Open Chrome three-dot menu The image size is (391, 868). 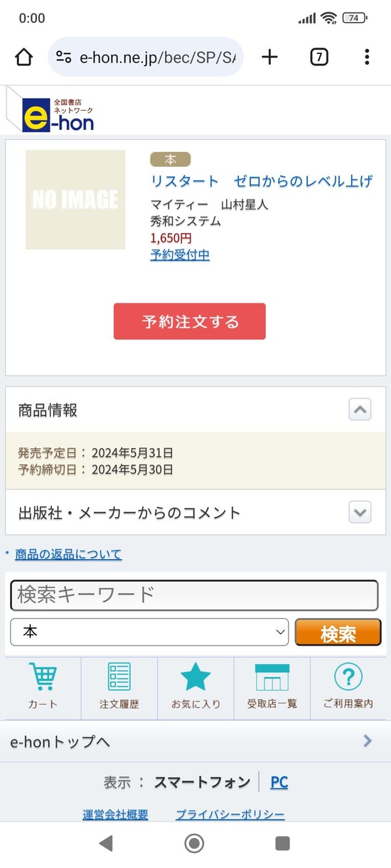(x=367, y=58)
